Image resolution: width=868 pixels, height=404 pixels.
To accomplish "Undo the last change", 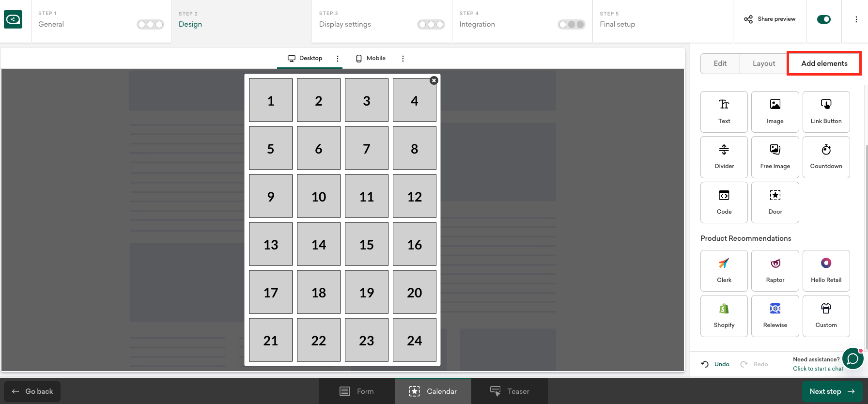I will [x=715, y=364].
